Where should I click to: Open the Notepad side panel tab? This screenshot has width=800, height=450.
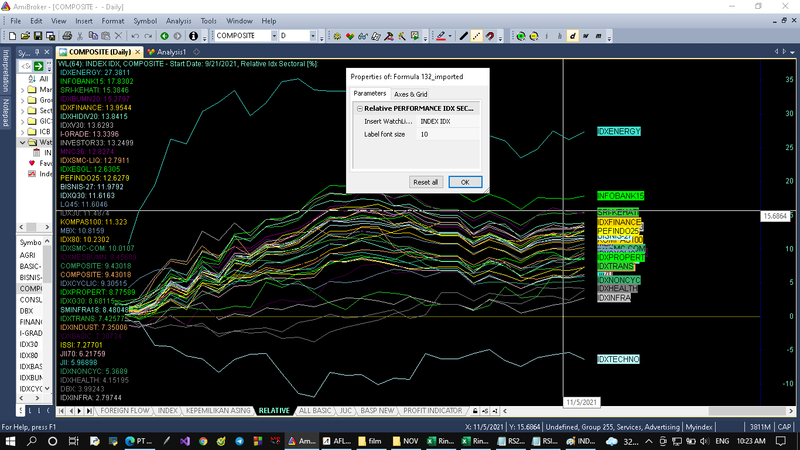tap(6, 112)
